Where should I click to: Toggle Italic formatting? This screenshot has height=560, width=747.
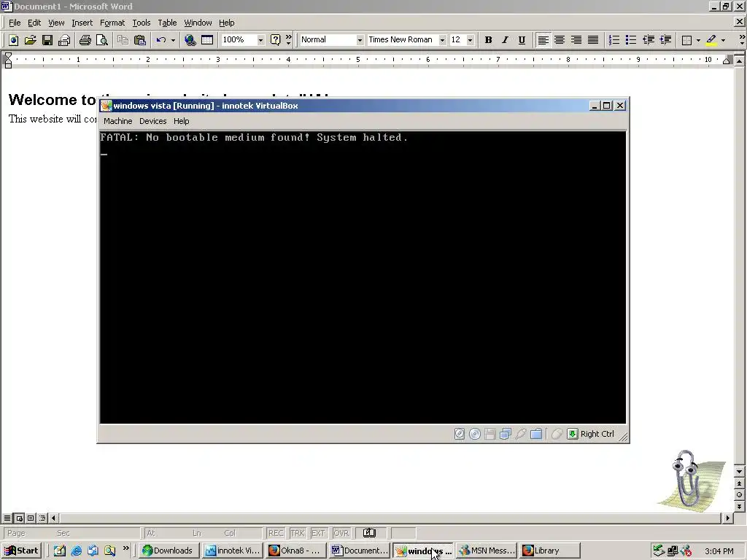pyautogui.click(x=505, y=40)
